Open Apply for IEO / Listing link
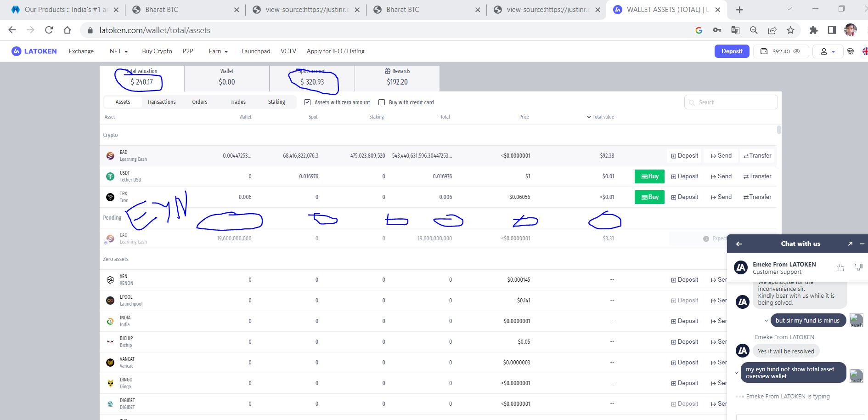Image resolution: width=868 pixels, height=420 pixels. [x=336, y=51]
